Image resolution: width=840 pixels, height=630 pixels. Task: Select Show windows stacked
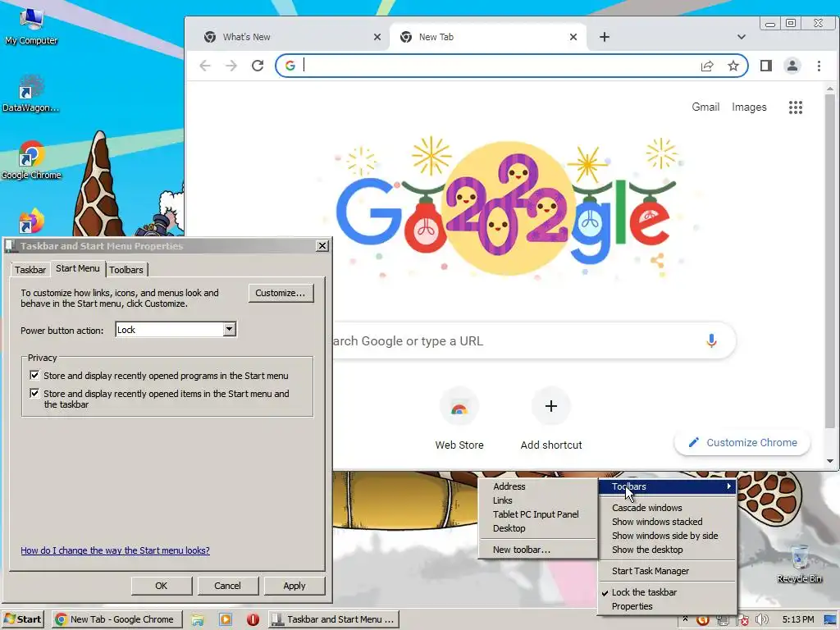[x=668, y=522]
